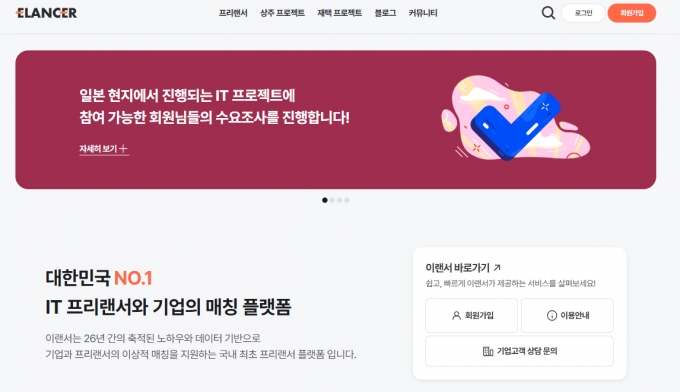Select the second carousel dot indicator
The width and height of the screenshot is (680, 392).
click(332, 200)
